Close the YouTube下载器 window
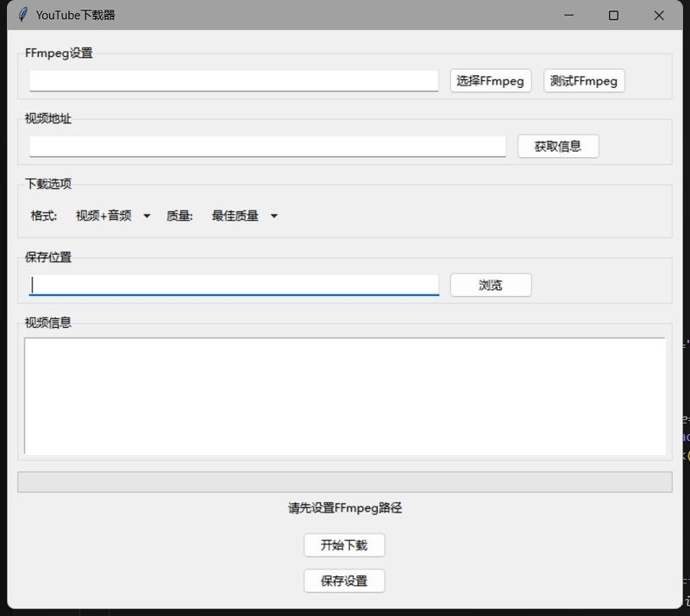This screenshot has height=616, width=690. point(659,16)
